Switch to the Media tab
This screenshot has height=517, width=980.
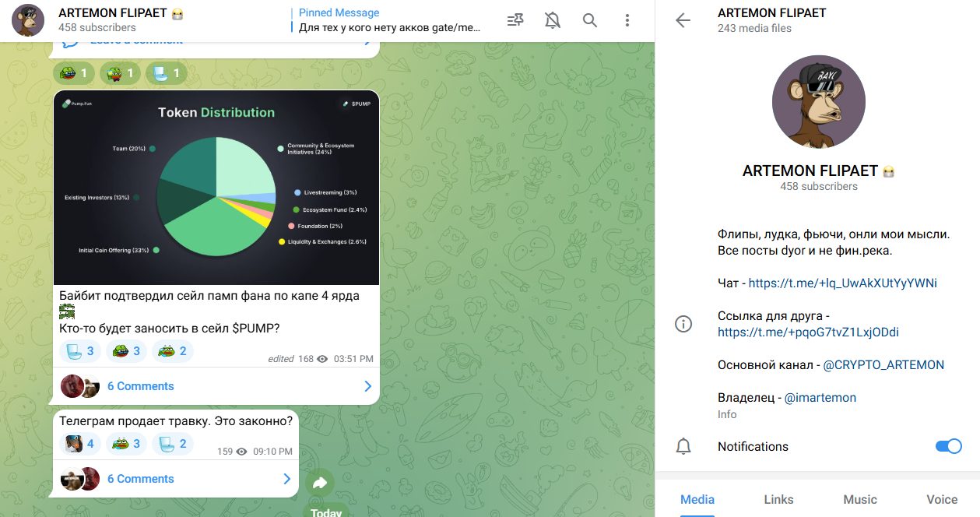(697, 499)
